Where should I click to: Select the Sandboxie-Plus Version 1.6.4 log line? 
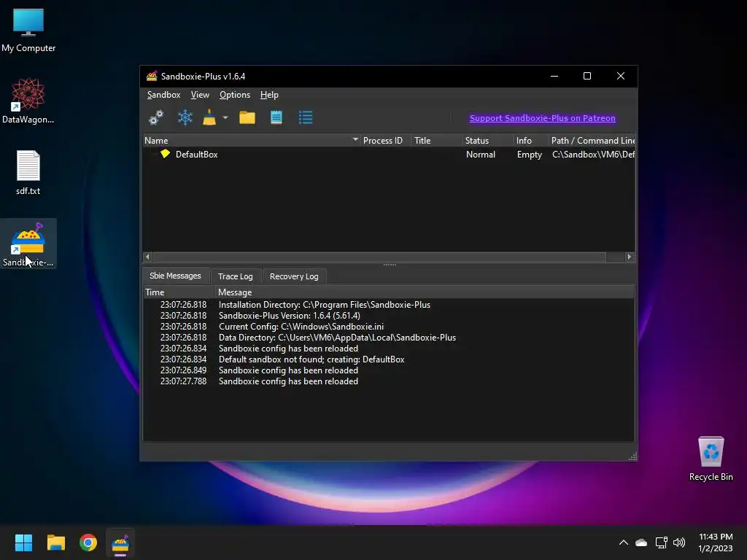click(x=389, y=316)
